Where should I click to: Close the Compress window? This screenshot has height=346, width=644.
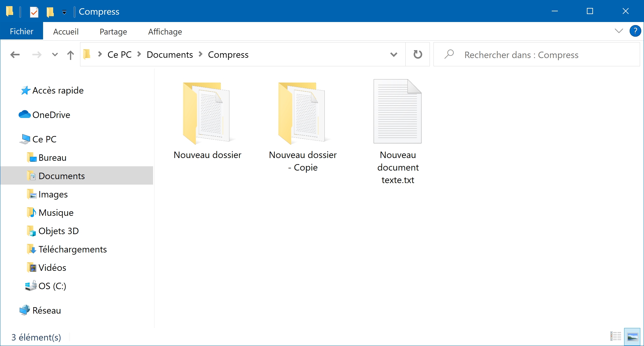coord(625,11)
